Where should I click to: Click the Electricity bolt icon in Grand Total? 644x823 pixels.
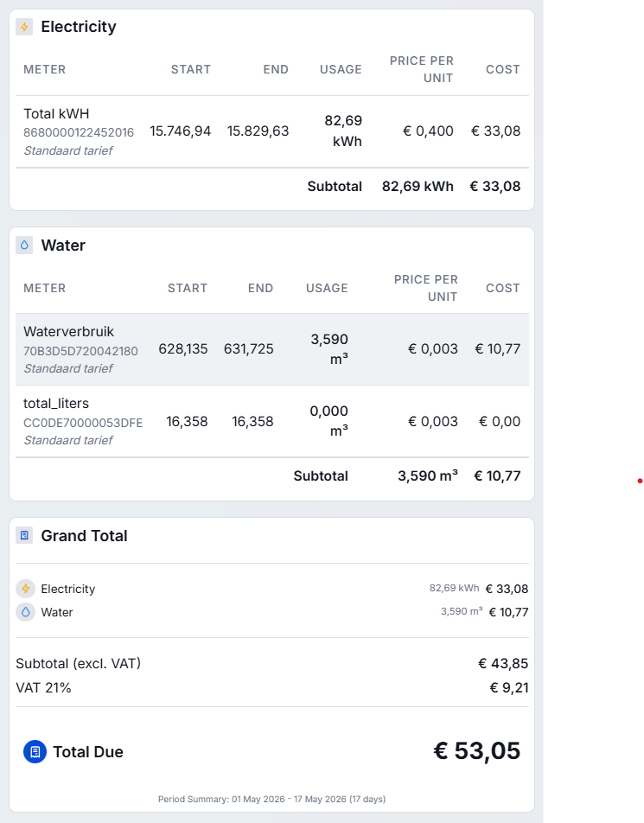click(25, 589)
